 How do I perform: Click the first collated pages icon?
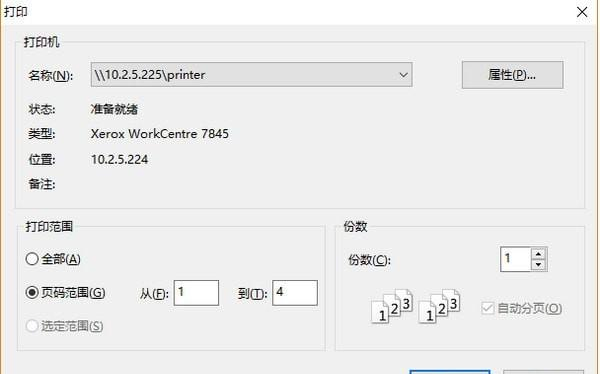pyautogui.click(x=392, y=306)
